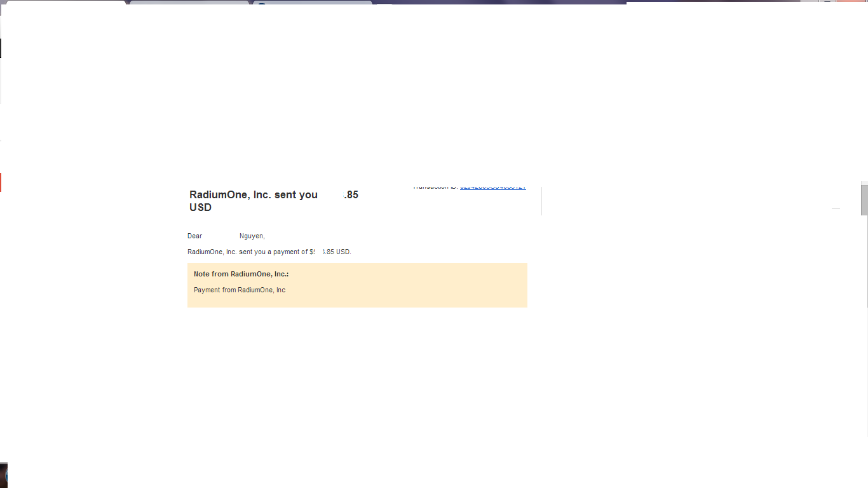Screen dimensions: 868x488
Task: Click the greeting line "Dear ... Nguyen,"
Action: click(x=226, y=236)
